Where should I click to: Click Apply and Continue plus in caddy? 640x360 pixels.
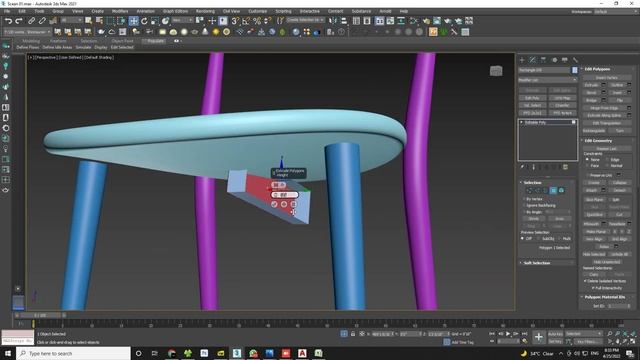[x=284, y=204]
